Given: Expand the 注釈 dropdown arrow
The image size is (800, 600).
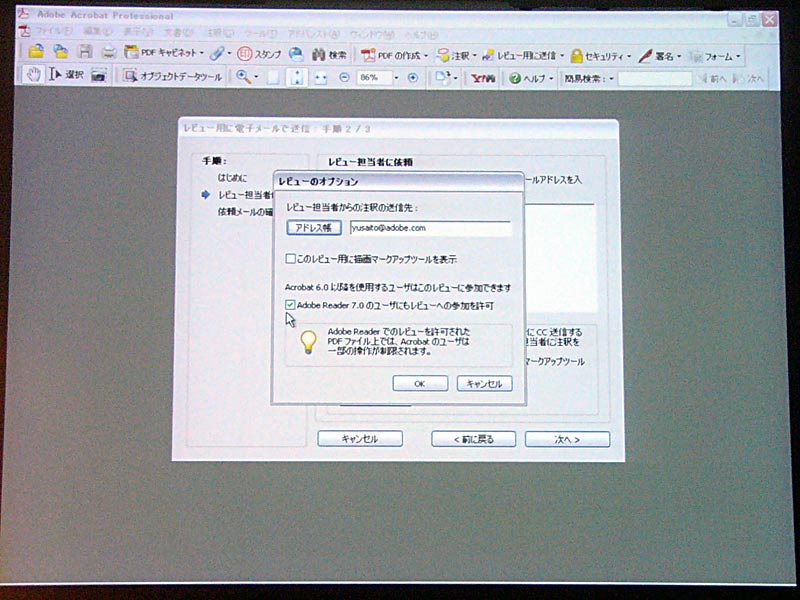Looking at the screenshot, I should pyautogui.click(x=474, y=56).
